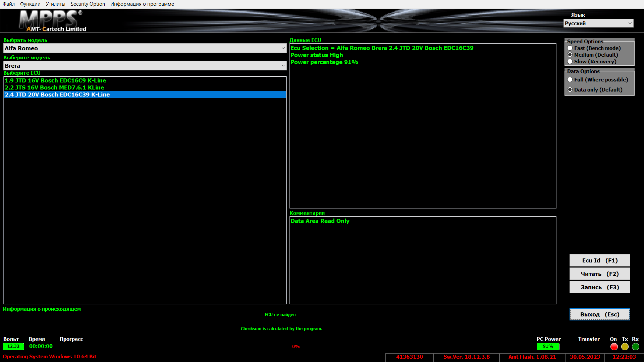Open the Security Option menu
Viewport: 644px width, 362px height.
pos(88,4)
